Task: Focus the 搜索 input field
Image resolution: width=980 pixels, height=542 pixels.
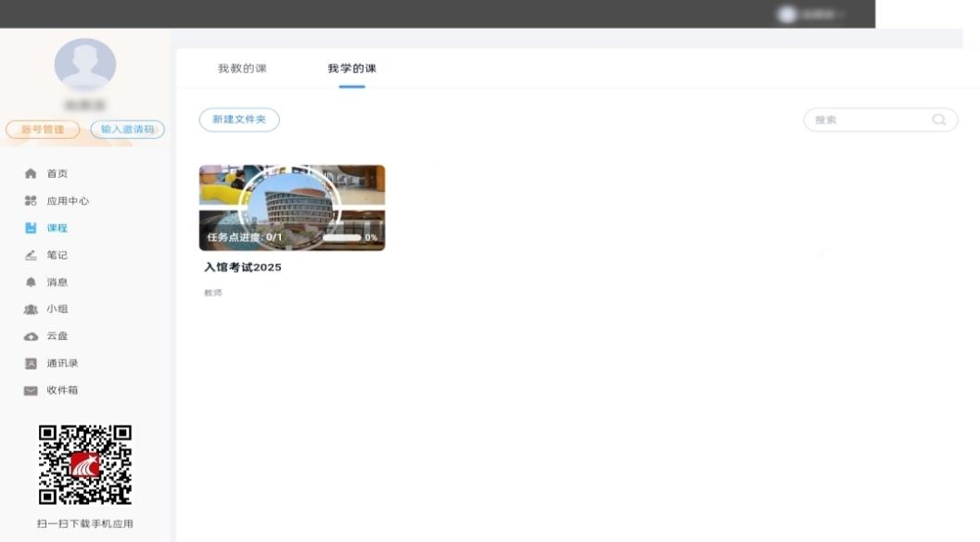Action: pos(867,120)
